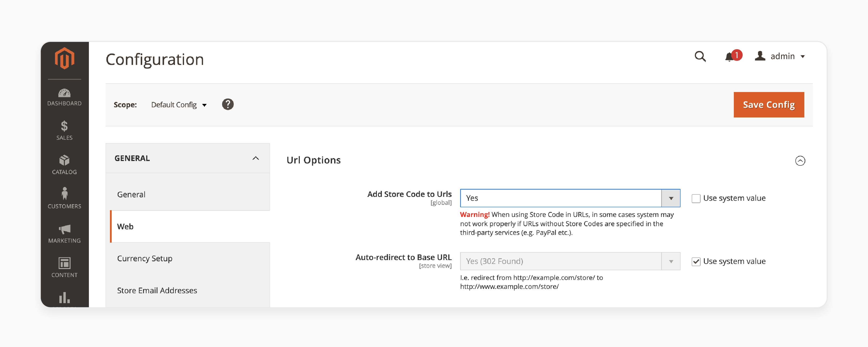Open Auto-redirect to Base URL dropdown
868x347 pixels.
[x=570, y=261]
